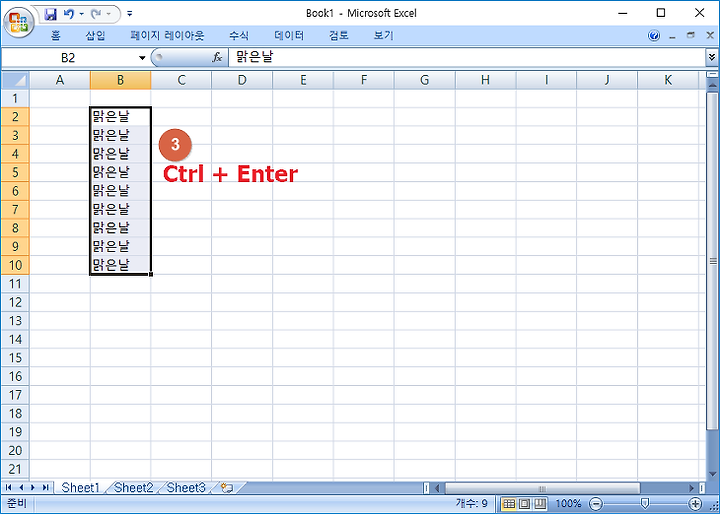Minimize the workbook window inside Excel
This screenshot has width=720, height=514.
pos(673,36)
